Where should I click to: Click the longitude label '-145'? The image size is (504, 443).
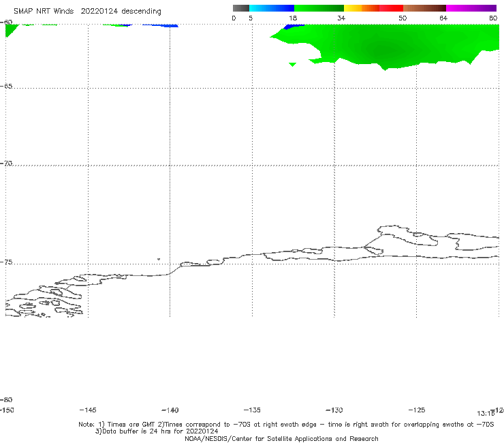[88, 410]
